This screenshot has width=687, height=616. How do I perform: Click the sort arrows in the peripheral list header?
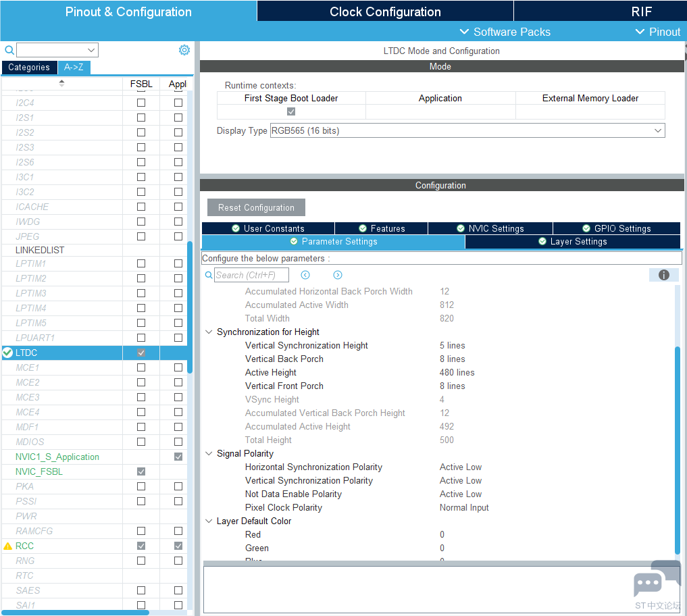[x=61, y=83]
